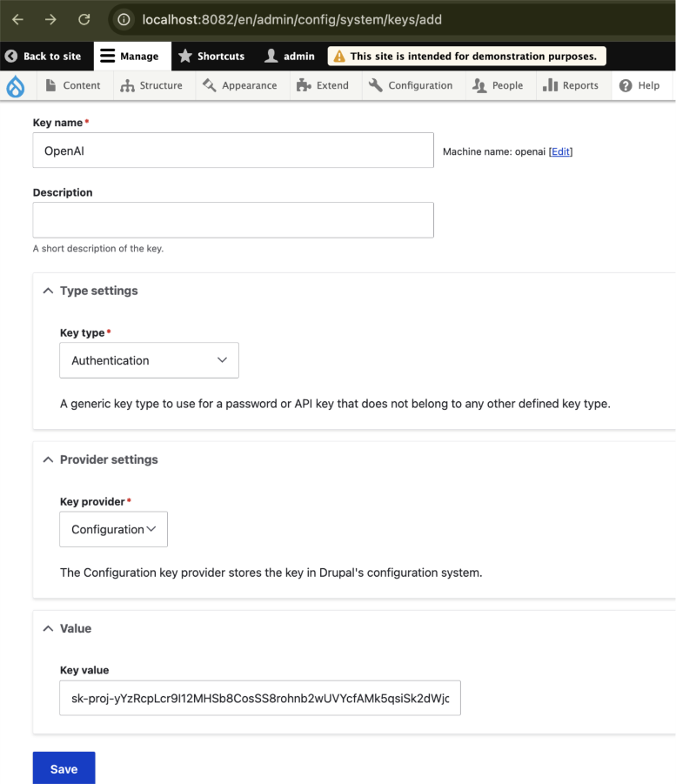
Task: Click the 'Machine name: openai' text
Action: point(494,151)
